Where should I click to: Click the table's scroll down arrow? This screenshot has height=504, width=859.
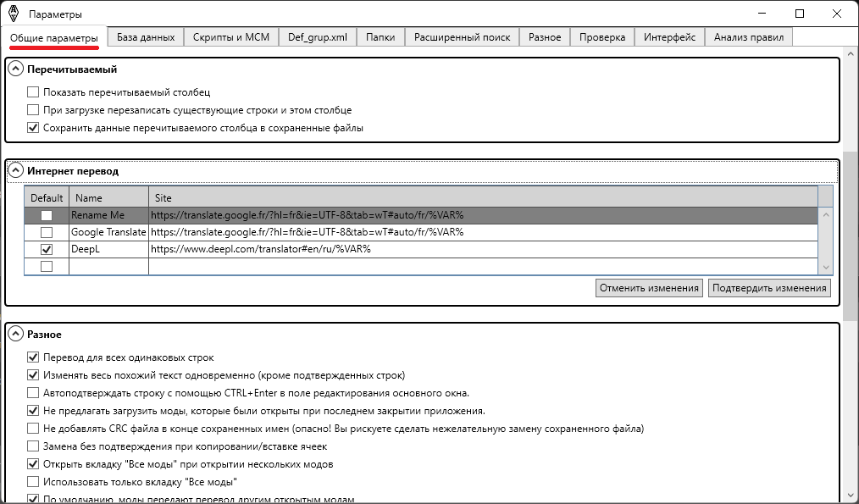click(827, 267)
